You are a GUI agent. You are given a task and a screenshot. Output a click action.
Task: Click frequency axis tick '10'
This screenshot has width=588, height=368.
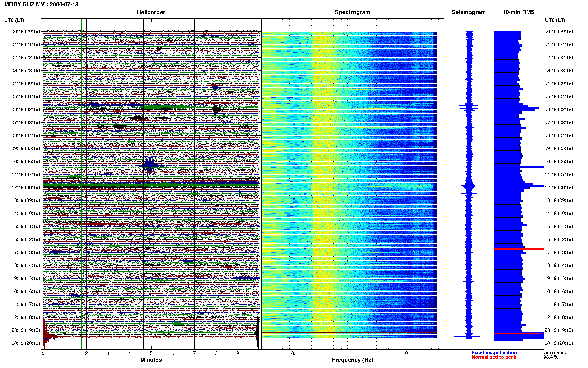pos(405,353)
